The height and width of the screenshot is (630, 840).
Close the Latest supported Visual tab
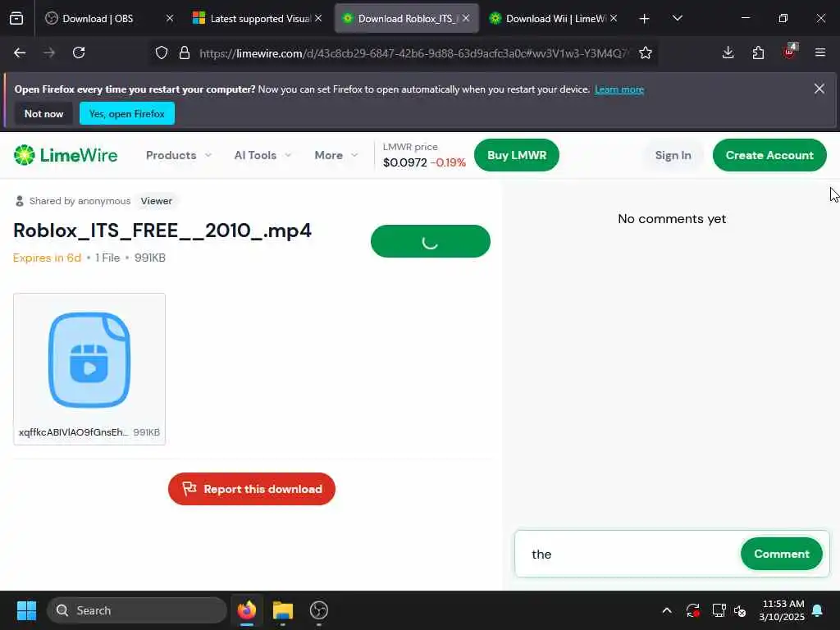click(318, 18)
